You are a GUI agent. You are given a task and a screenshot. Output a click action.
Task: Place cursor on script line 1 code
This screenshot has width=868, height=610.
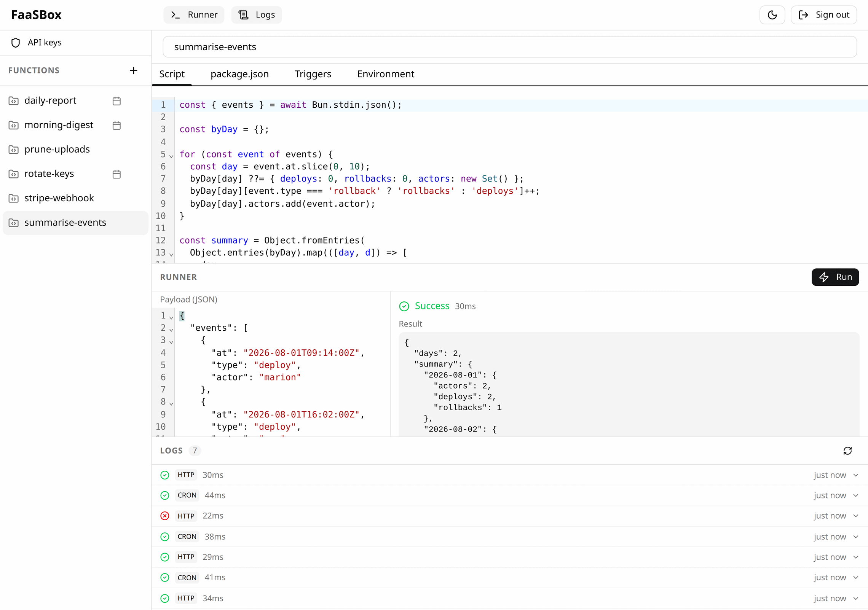click(x=290, y=105)
